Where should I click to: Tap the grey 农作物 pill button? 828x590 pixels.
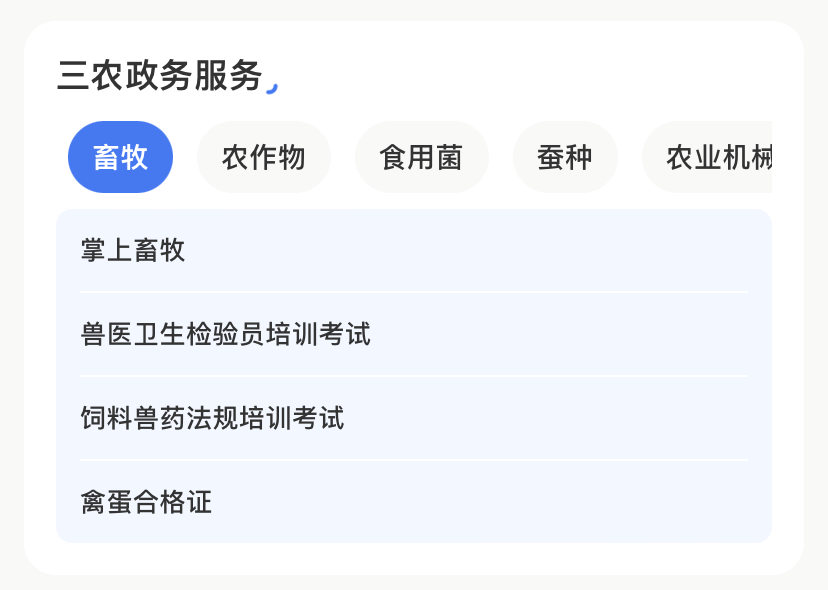click(x=264, y=157)
